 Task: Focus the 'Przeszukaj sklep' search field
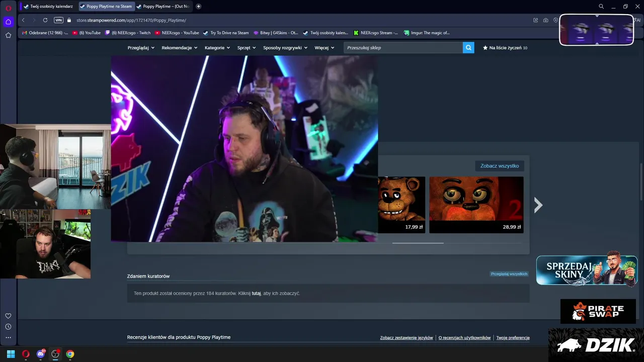[x=403, y=48]
